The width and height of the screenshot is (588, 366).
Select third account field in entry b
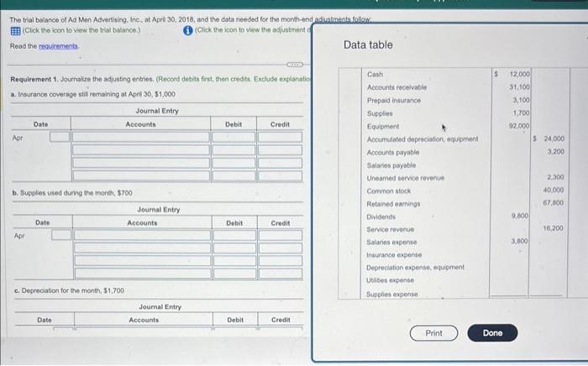pyautogui.click(x=143, y=261)
